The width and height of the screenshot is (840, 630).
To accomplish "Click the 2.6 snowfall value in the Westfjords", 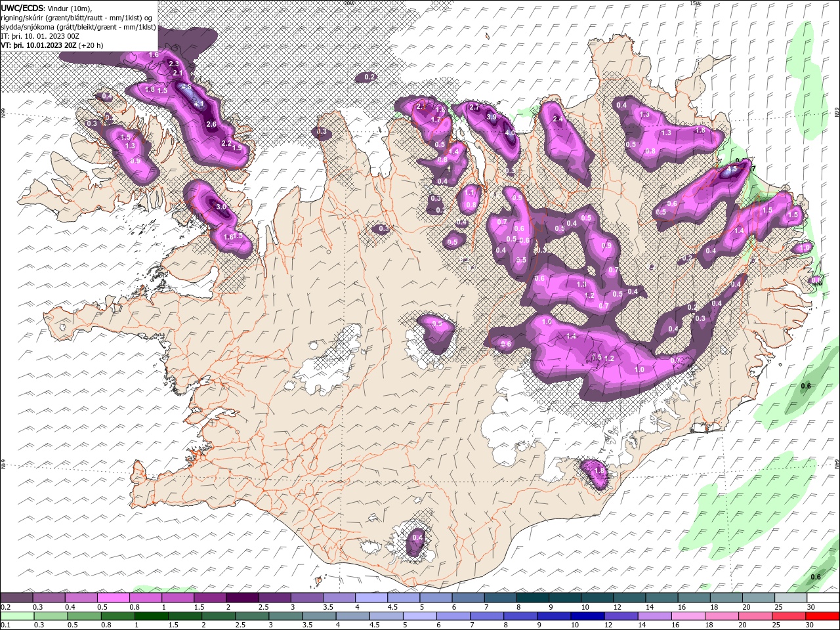I will [211, 124].
